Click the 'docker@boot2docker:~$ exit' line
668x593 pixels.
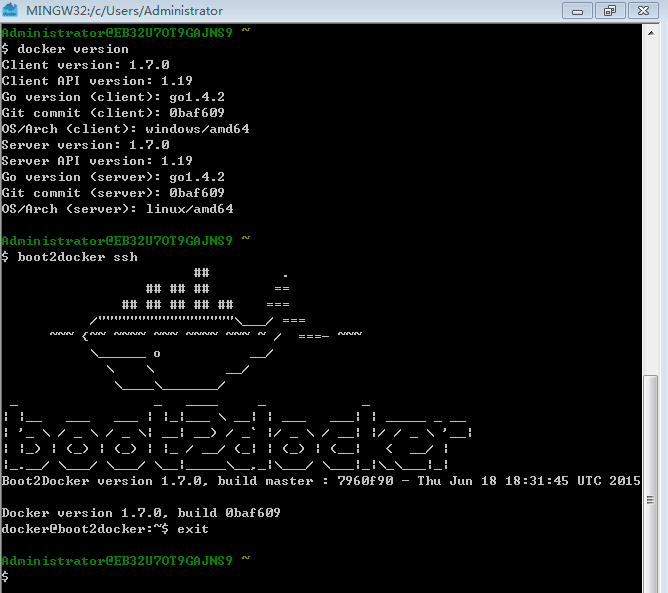point(105,529)
